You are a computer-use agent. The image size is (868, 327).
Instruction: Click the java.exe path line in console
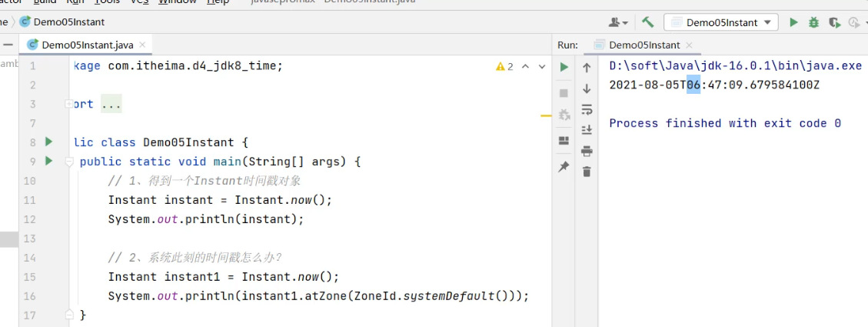click(735, 66)
